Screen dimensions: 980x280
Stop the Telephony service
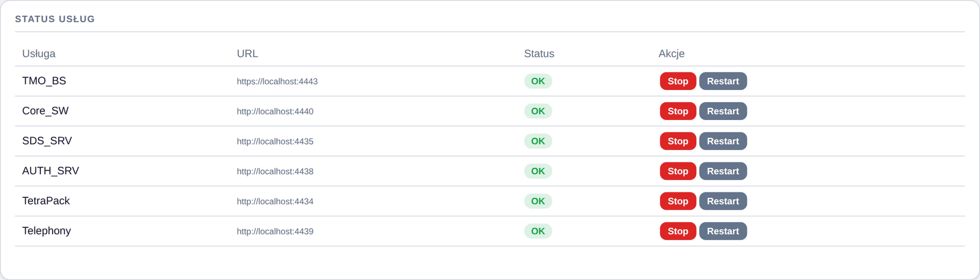(678, 231)
